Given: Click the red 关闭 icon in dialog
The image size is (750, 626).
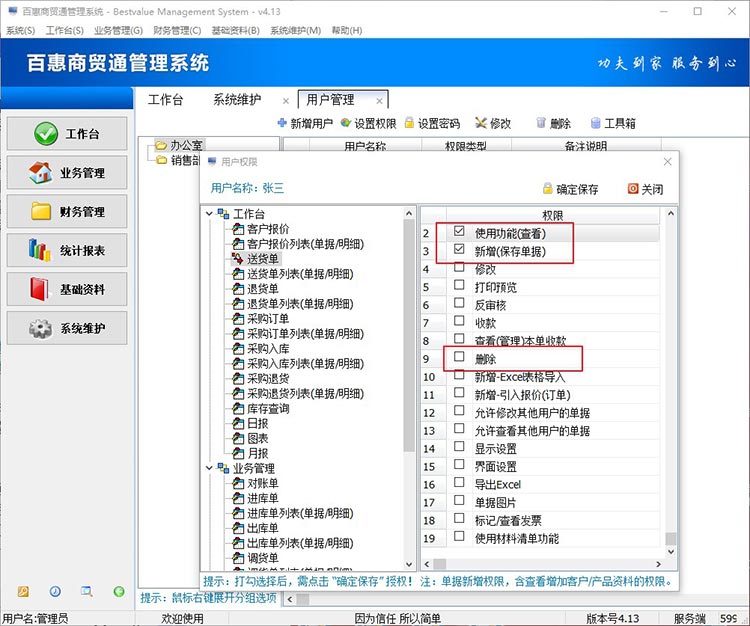Looking at the screenshot, I should (x=633, y=188).
